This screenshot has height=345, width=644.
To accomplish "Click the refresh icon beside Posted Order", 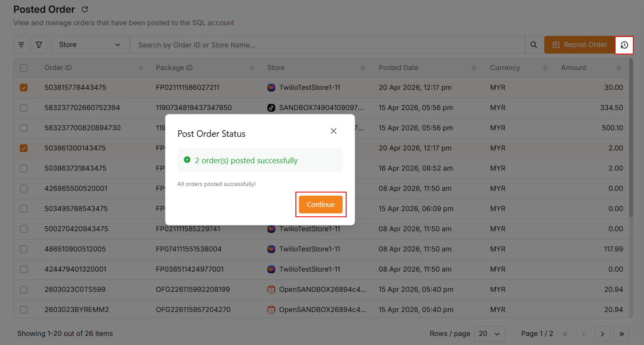I will [x=85, y=9].
